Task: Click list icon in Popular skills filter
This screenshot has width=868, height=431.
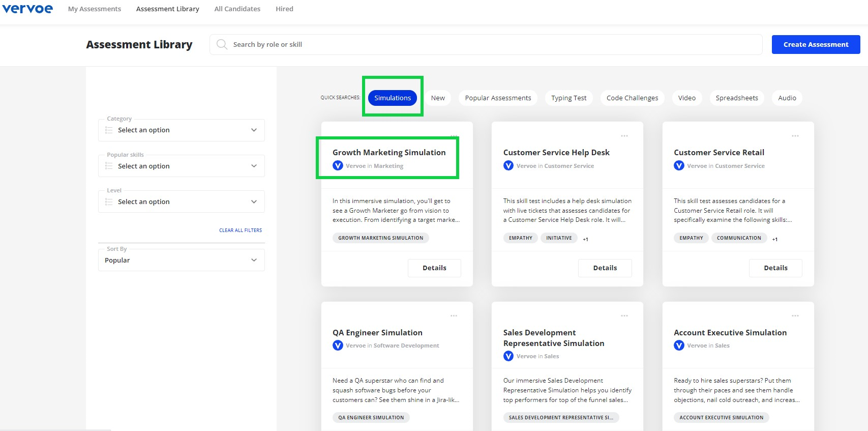Action: [109, 166]
